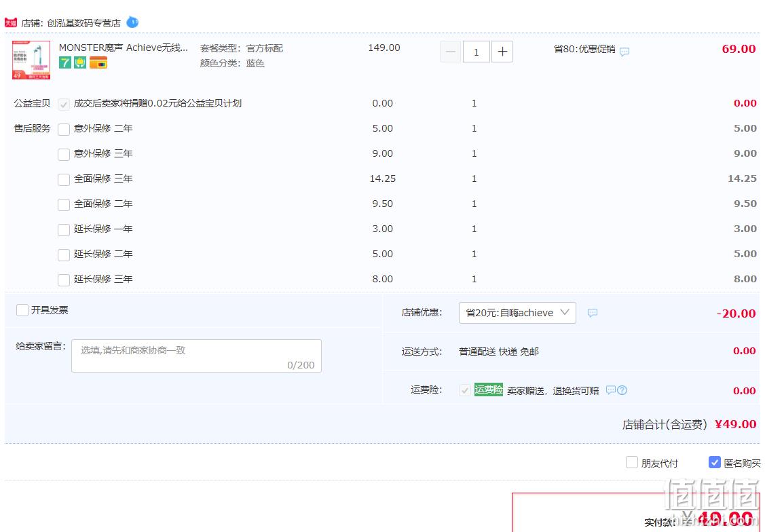Check the 开具发票 invoice box
Screen dimensions: 765x532
tap(22, 310)
